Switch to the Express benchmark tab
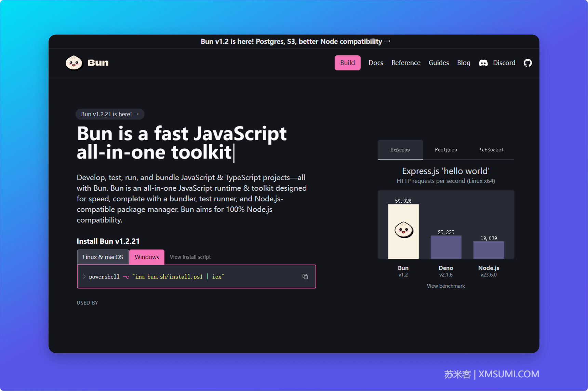Viewport: 588px width, 391px height. (400, 150)
